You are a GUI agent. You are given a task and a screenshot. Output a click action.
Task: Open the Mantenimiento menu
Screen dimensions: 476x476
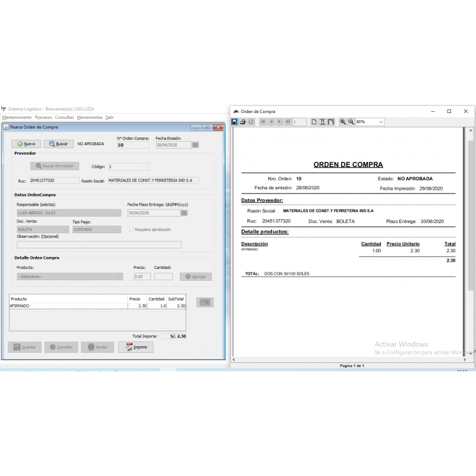tap(17, 117)
